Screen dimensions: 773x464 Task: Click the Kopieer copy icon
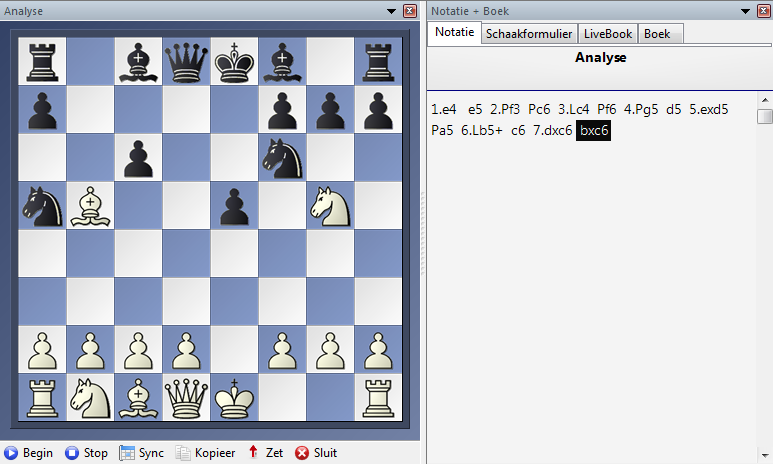[184, 453]
